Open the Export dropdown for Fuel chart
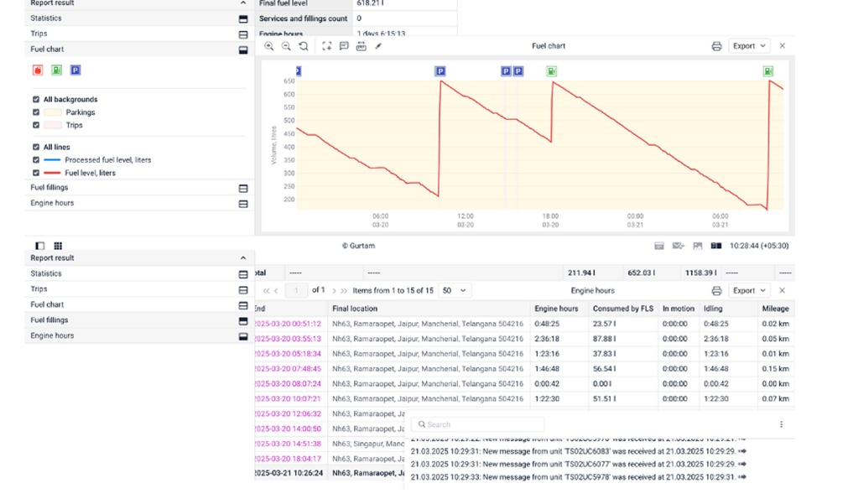The image size is (848, 504). 747,46
